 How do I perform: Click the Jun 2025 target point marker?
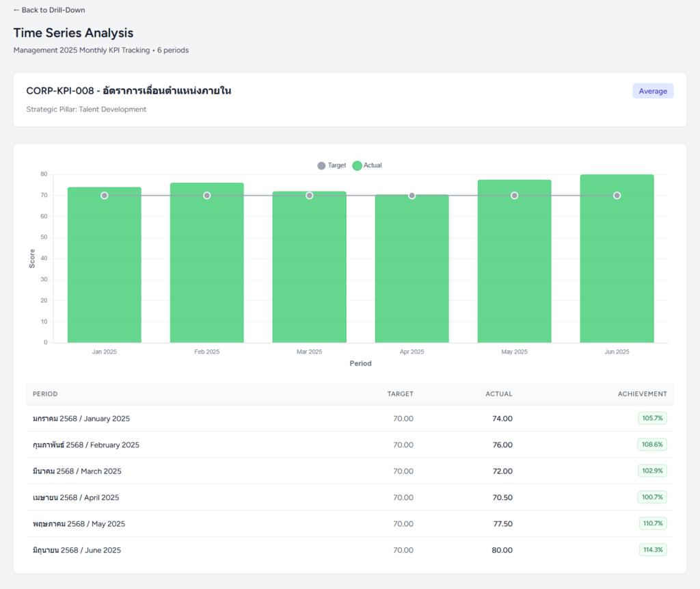(x=617, y=196)
